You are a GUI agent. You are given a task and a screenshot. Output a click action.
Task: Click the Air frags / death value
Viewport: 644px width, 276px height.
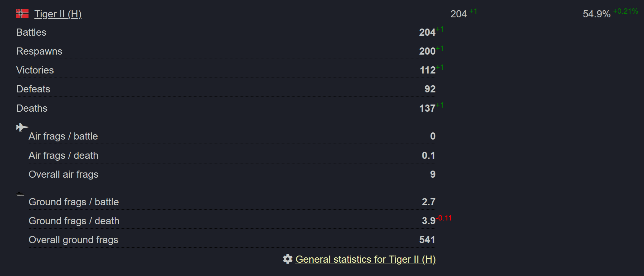click(x=428, y=155)
